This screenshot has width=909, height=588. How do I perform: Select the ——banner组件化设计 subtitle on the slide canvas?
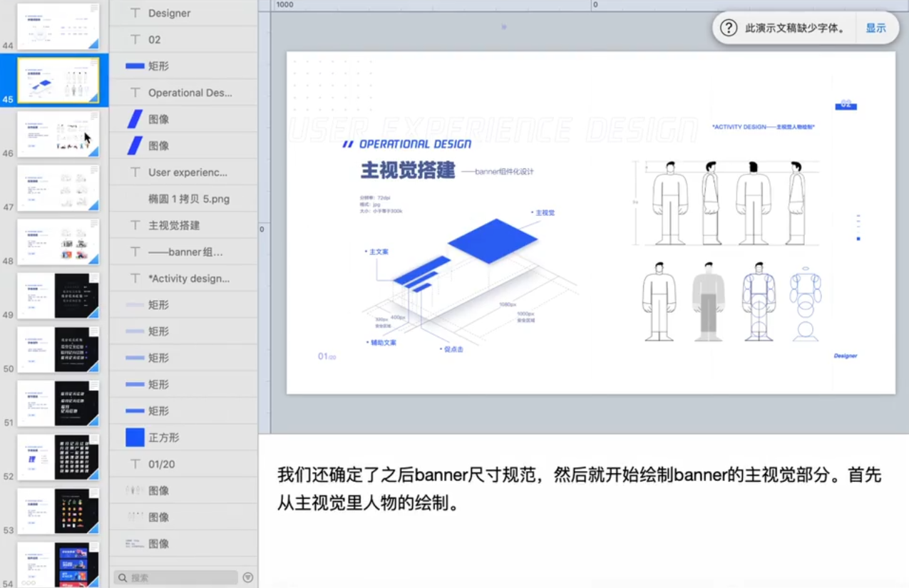tap(498, 172)
